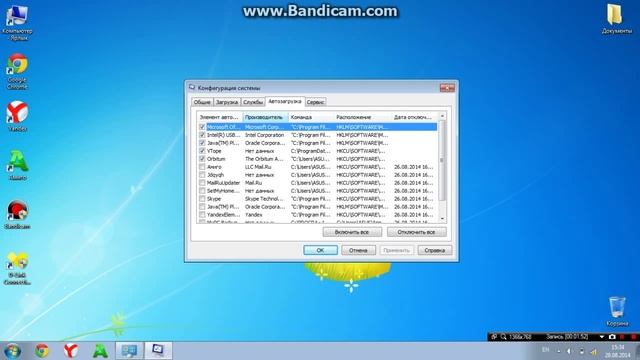Screen dimensions: 640x360
Task: Uncheck the Microsoft Of... startup item
Action: click(x=202, y=127)
